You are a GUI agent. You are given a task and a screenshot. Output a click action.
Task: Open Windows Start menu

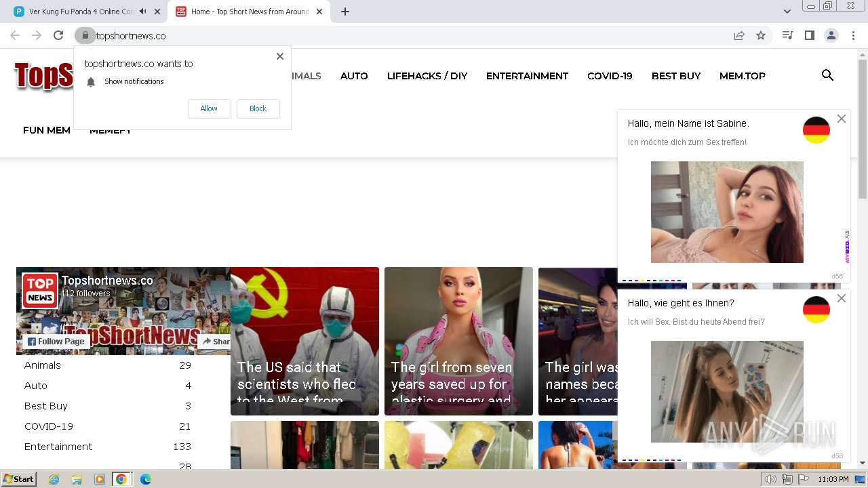19,479
